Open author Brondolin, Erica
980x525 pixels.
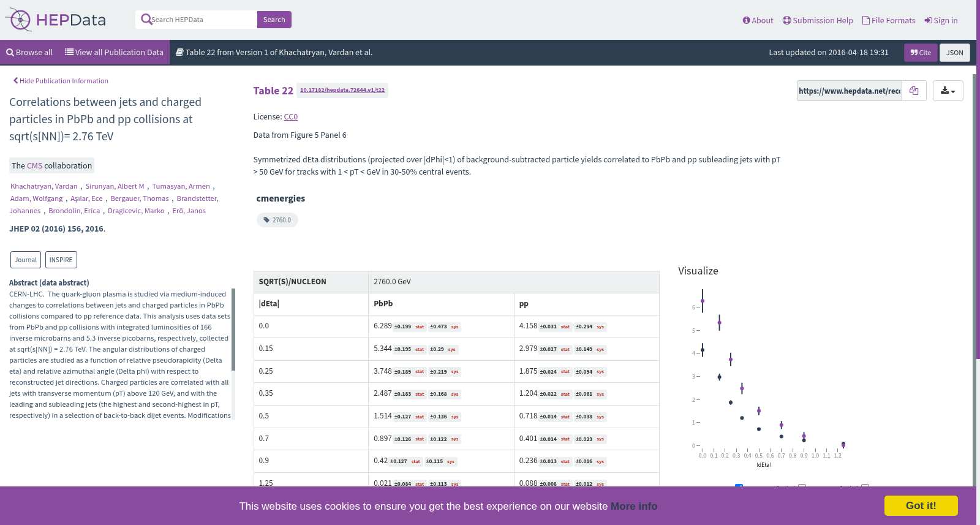74,211
